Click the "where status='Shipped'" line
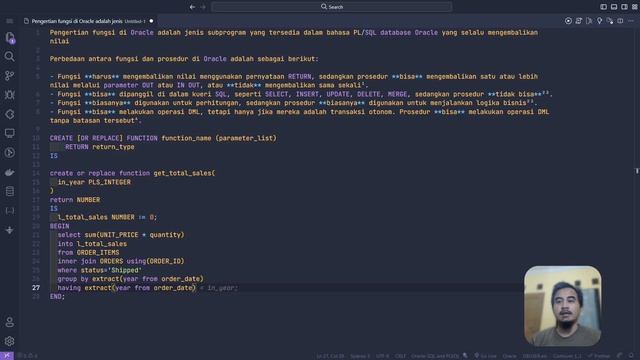Screen dimensions: 640x360 point(100,270)
